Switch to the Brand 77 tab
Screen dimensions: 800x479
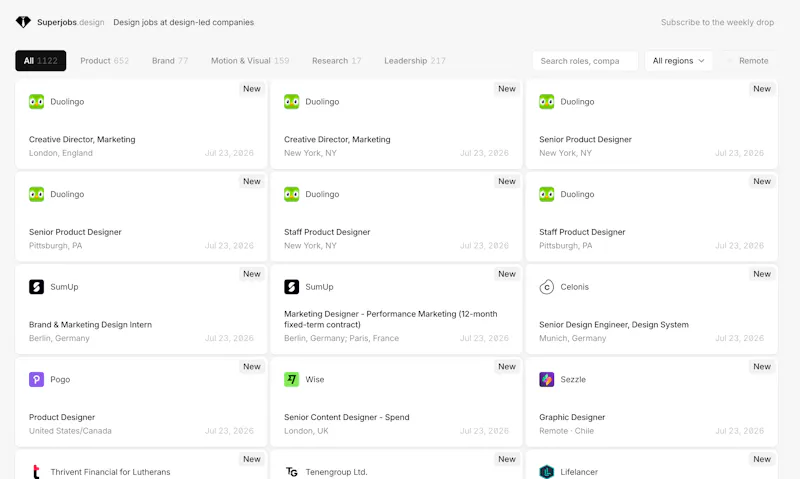point(170,61)
